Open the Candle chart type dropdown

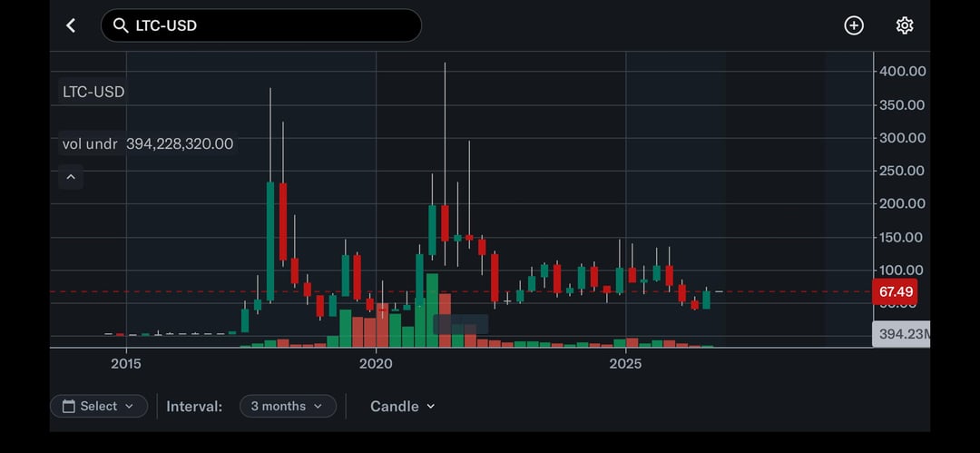(403, 406)
